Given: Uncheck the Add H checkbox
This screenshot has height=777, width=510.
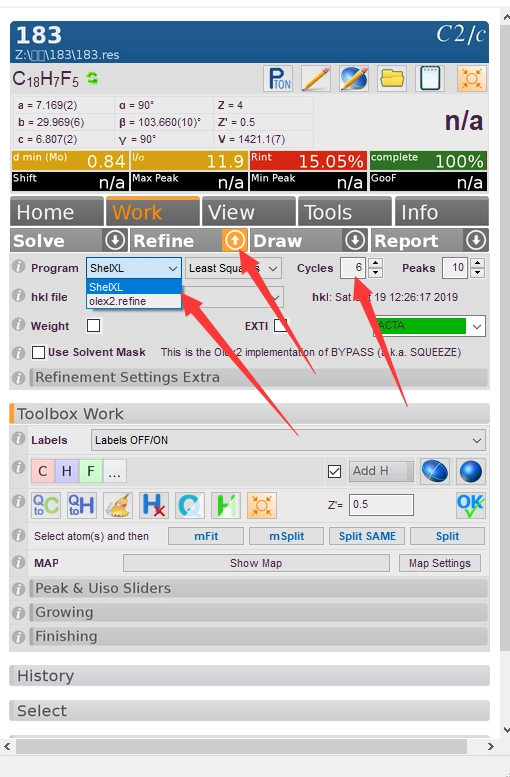Looking at the screenshot, I should tap(335, 471).
